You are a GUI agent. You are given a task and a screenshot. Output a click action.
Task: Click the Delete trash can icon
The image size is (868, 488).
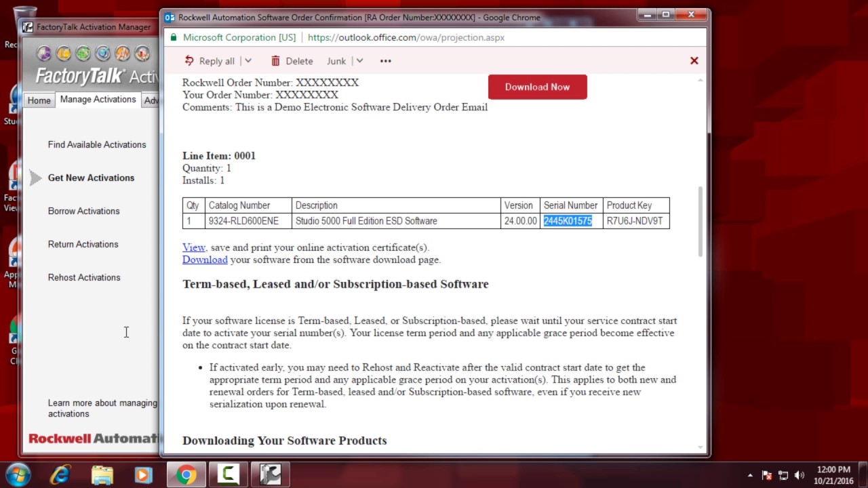275,61
